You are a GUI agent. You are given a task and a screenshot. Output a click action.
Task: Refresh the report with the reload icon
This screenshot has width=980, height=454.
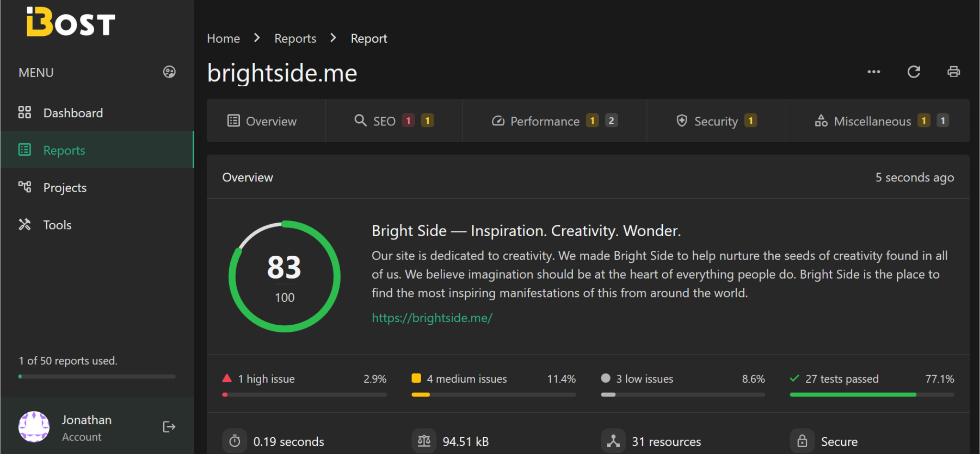914,72
